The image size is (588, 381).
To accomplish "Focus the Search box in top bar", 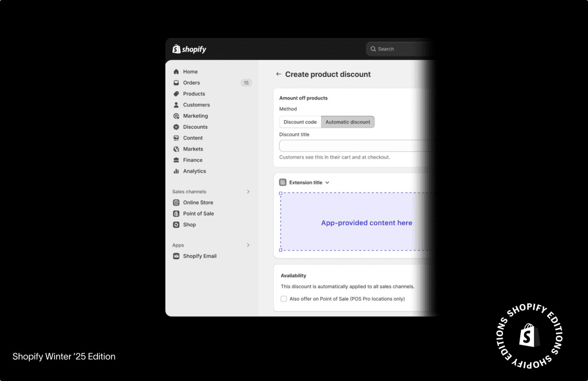I will (x=400, y=49).
